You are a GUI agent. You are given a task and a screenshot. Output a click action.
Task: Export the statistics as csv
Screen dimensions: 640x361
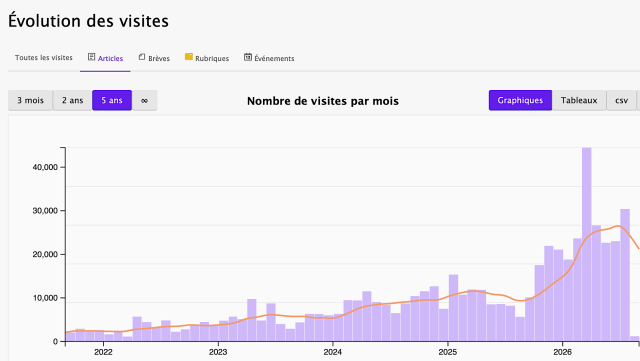click(621, 100)
